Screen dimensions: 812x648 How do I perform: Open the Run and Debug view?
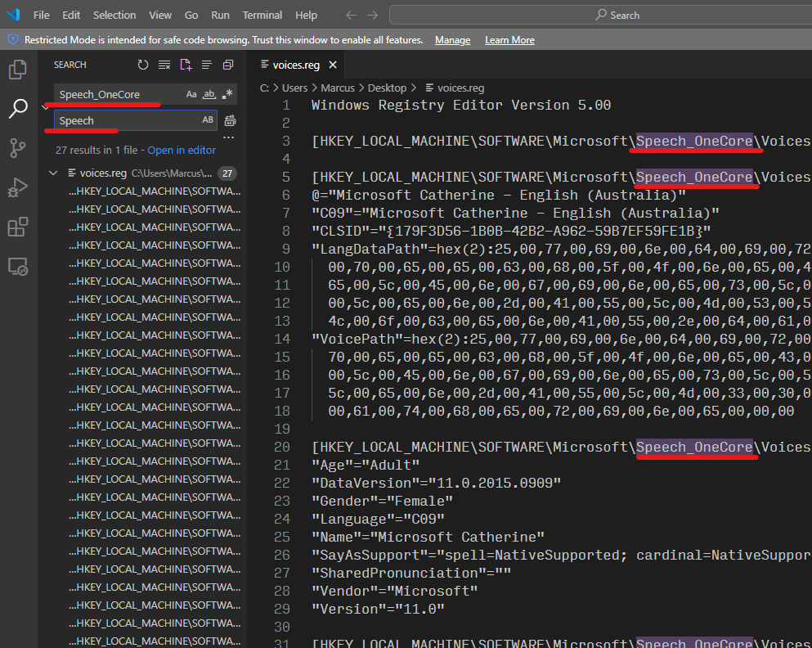click(18, 187)
